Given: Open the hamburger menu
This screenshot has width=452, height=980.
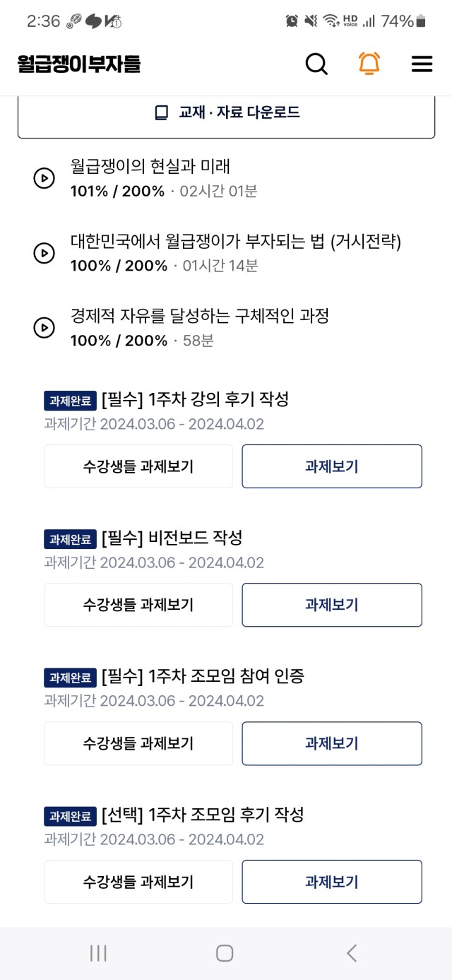Looking at the screenshot, I should pyautogui.click(x=422, y=64).
